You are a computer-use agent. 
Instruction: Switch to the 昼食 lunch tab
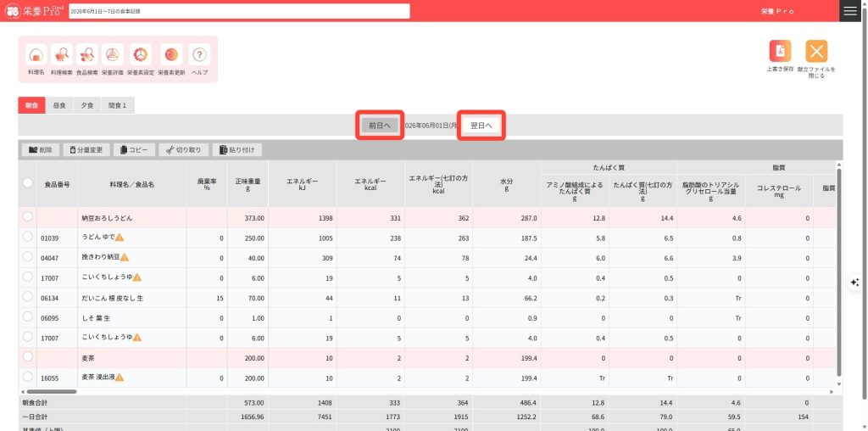pos(59,105)
